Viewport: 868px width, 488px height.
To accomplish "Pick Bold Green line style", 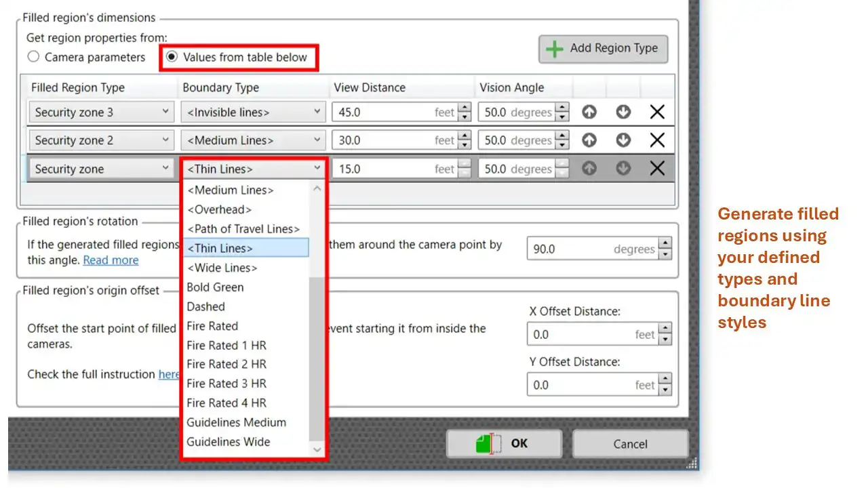I will (x=215, y=287).
